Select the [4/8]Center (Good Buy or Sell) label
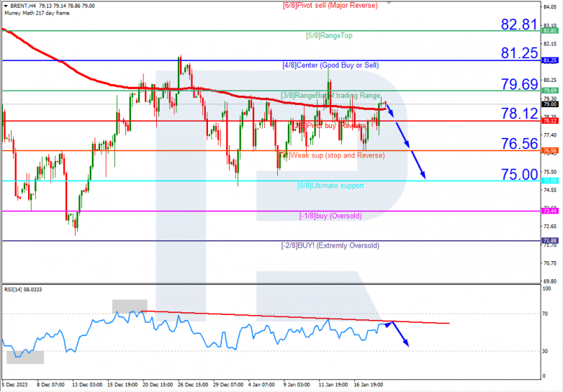Viewport: 563px width, 392px height. tap(330, 65)
